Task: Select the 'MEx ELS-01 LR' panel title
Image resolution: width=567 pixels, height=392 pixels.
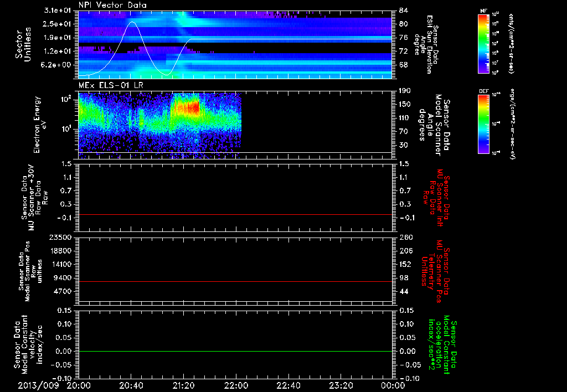Action: (x=111, y=86)
